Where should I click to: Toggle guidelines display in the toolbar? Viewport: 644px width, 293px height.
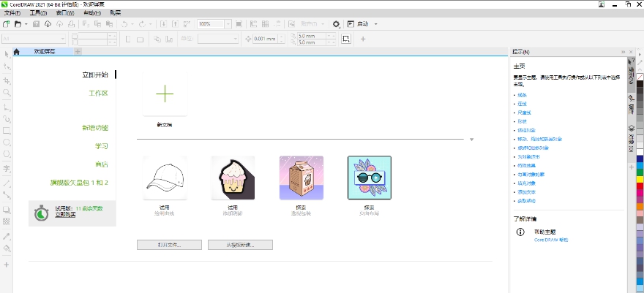[x=277, y=24]
